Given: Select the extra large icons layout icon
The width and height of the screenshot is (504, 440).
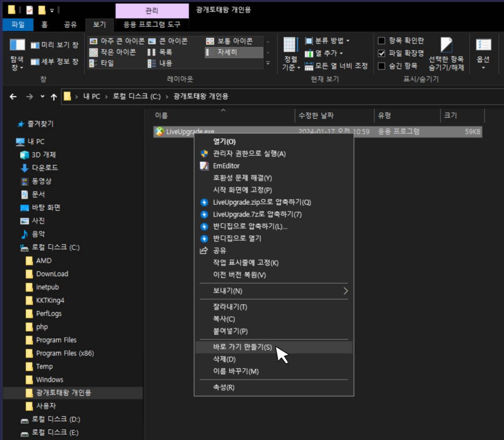Looking at the screenshot, I should coord(93,41).
